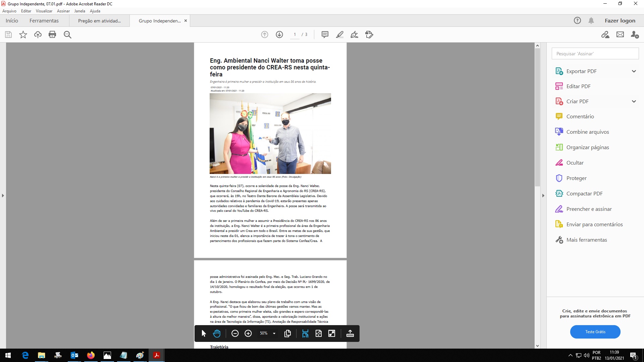This screenshot has height=362, width=644.
Task: Open the Janela menu
Action: (80, 11)
